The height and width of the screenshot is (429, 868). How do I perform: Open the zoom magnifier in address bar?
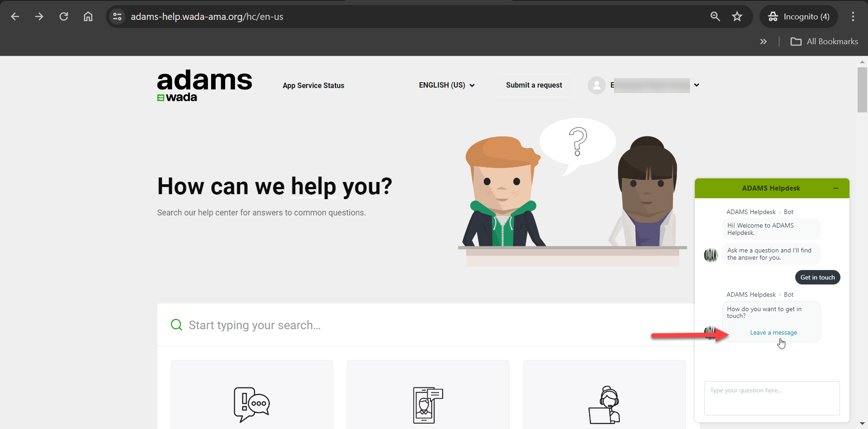click(x=715, y=17)
